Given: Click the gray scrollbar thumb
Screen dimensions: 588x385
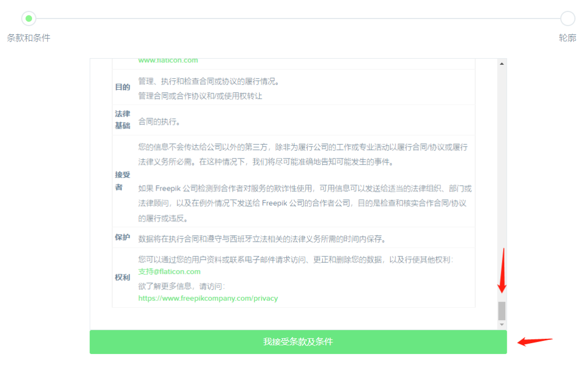Looking at the screenshot, I should click(x=502, y=310).
